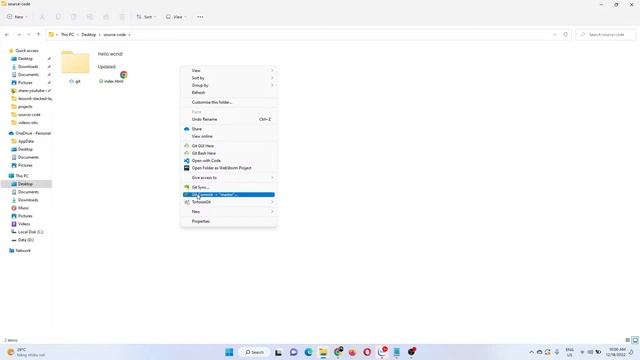640x360 pixels.
Task: Select OneDrive - Personal in sidebar
Action: coord(33,133)
